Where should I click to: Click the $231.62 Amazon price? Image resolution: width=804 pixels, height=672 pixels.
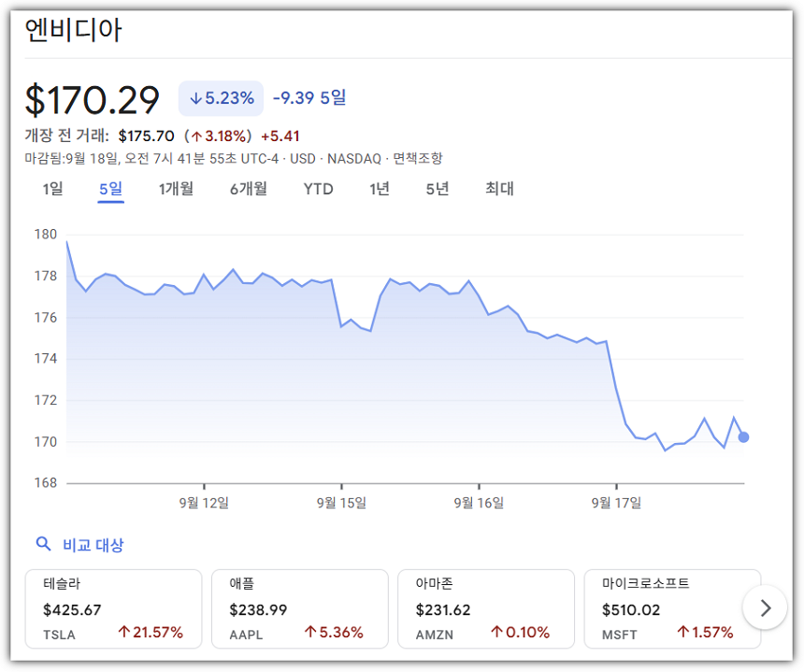point(443,610)
